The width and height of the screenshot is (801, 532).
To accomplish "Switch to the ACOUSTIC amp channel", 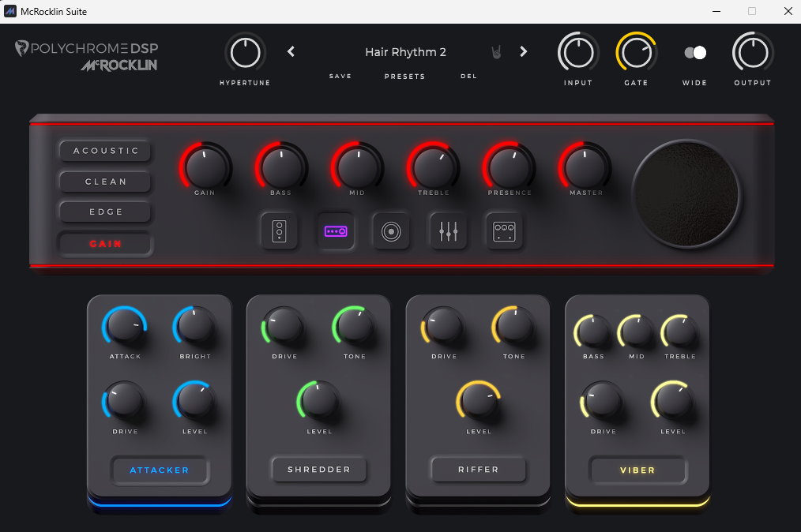I will coord(106,151).
